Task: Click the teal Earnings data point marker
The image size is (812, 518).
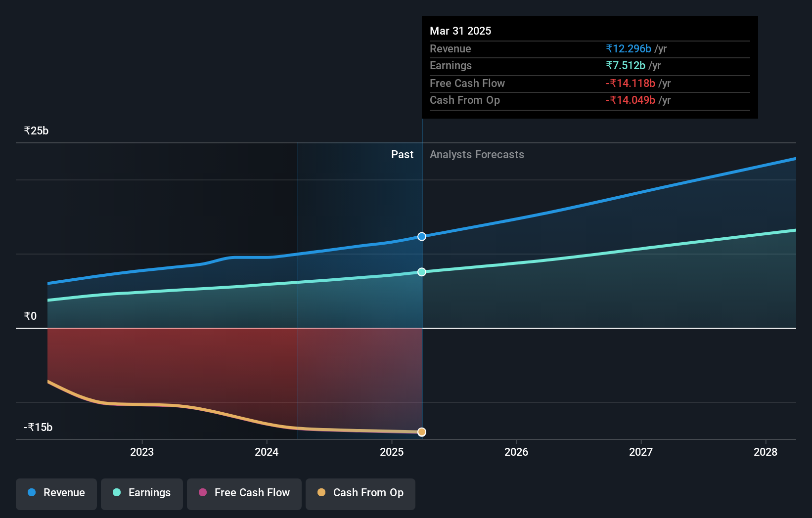Action: point(422,272)
